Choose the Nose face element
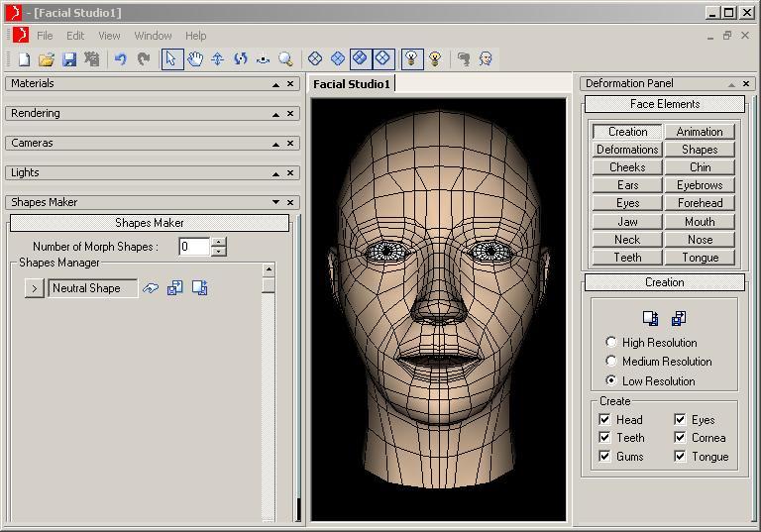Viewport: 761px width, 532px height. [x=700, y=240]
